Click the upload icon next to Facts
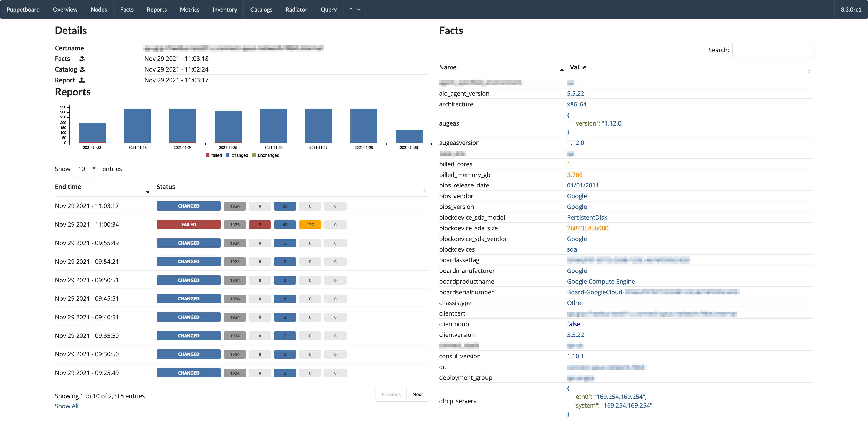The height and width of the screenshot is (421, 868). pyautogui.click(x=82, y=59)
